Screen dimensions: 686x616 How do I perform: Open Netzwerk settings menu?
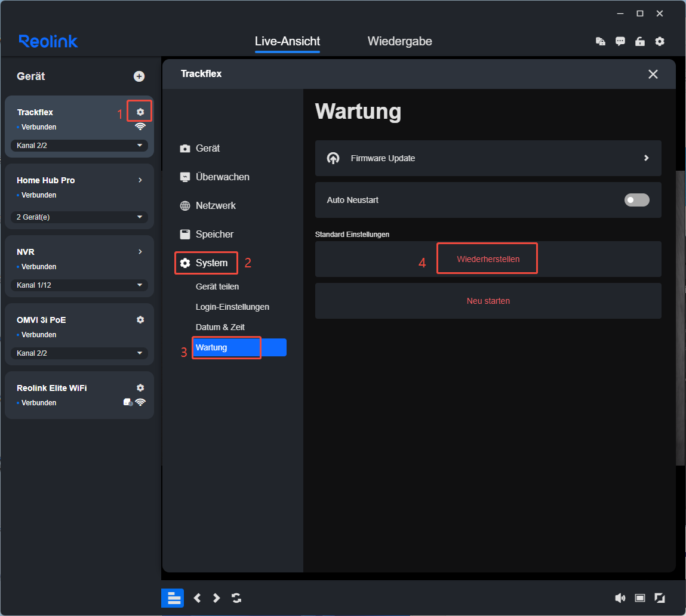point(208,205)
